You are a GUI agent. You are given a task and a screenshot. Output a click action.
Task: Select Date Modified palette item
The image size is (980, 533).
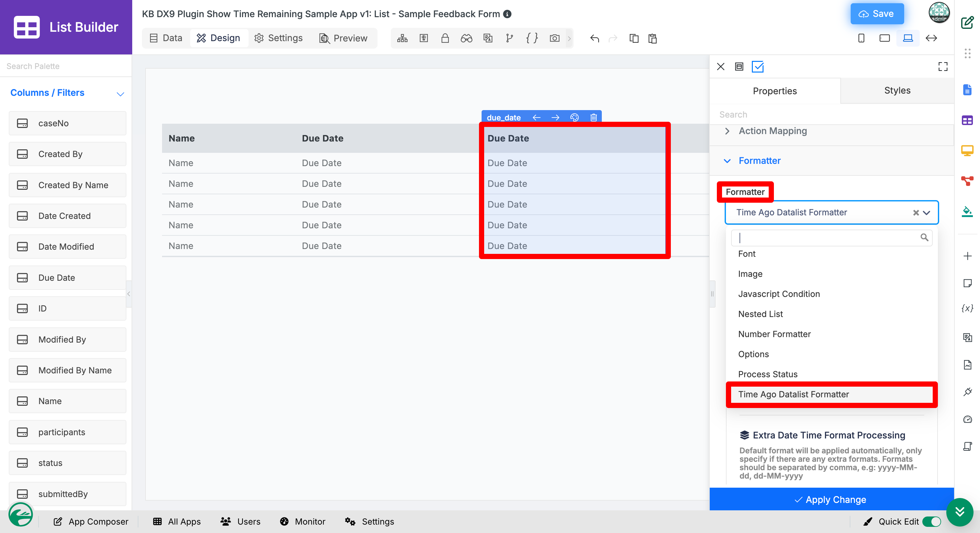coord(67,247)
